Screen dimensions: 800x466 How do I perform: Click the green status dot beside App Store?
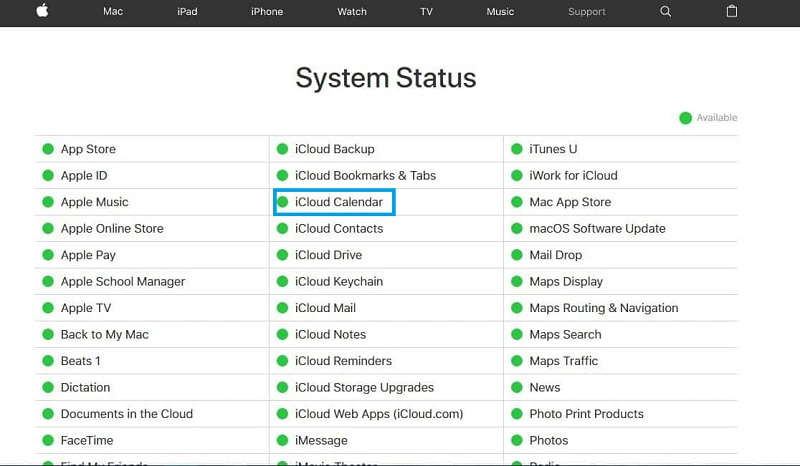point(48,149)
